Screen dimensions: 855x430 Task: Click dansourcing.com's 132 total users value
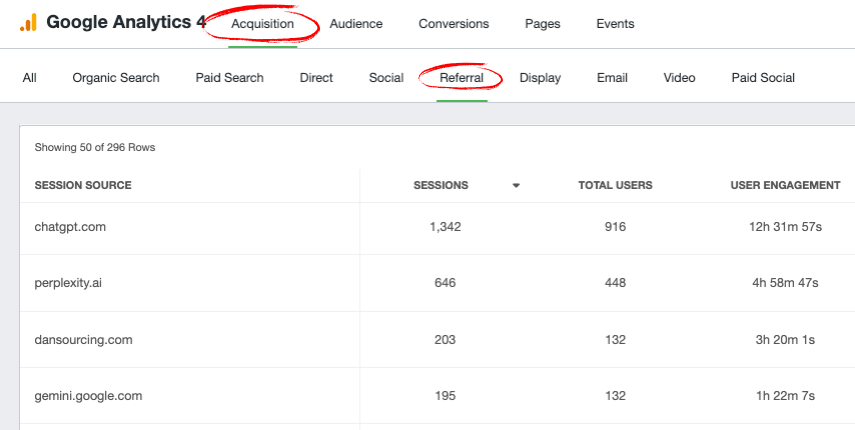[615, 340]
